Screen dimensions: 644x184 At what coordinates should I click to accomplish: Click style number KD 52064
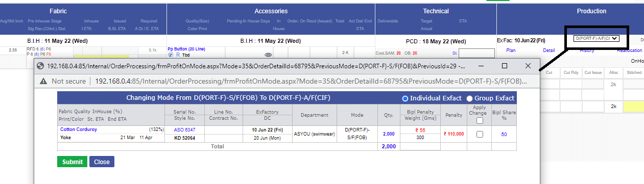[185, 138]
